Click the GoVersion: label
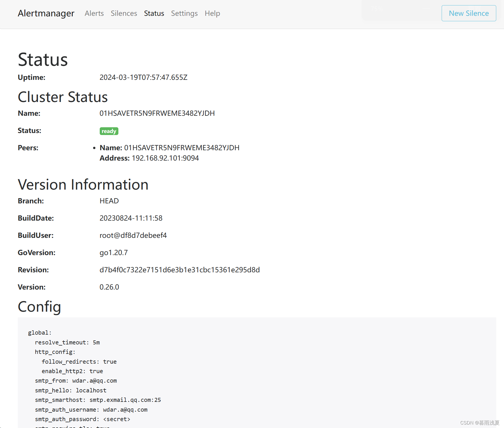The width and height of the screenshot is (504, 428). (37, 252)
